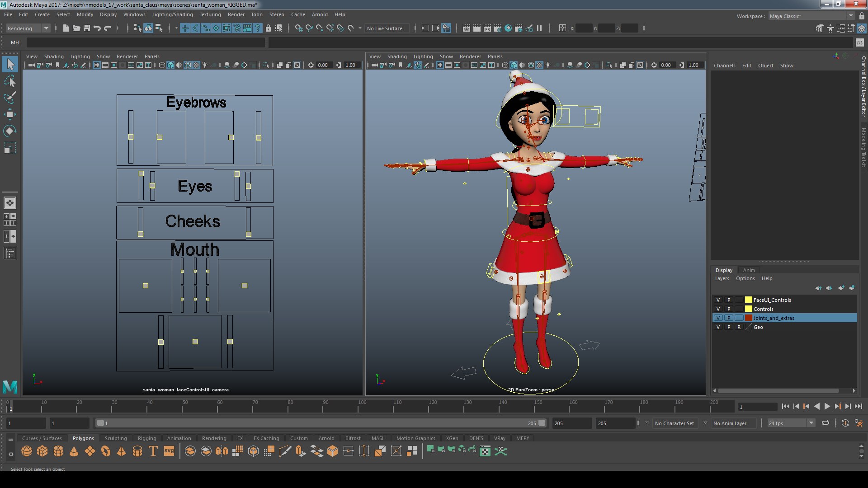Toggle playback P of Controls layer
The width and height of the screenshot is (868, 488).
pos(729,309)
